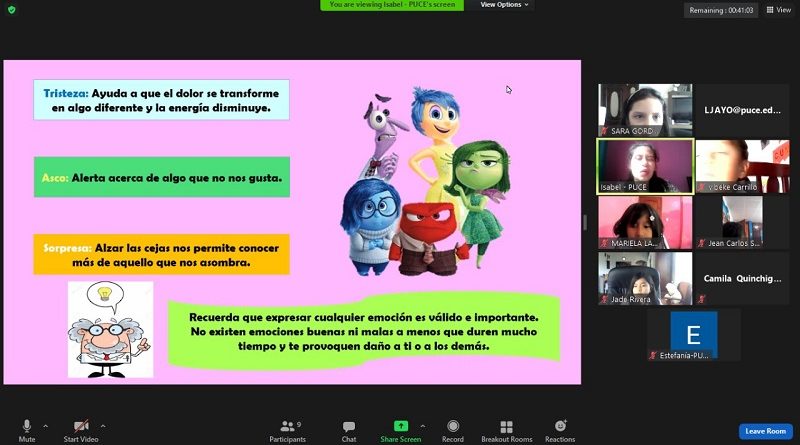Select Vibeke Carrillo video thumbnail
The height and width of the screenshot is (445, 800).
(x=742, y=166)
